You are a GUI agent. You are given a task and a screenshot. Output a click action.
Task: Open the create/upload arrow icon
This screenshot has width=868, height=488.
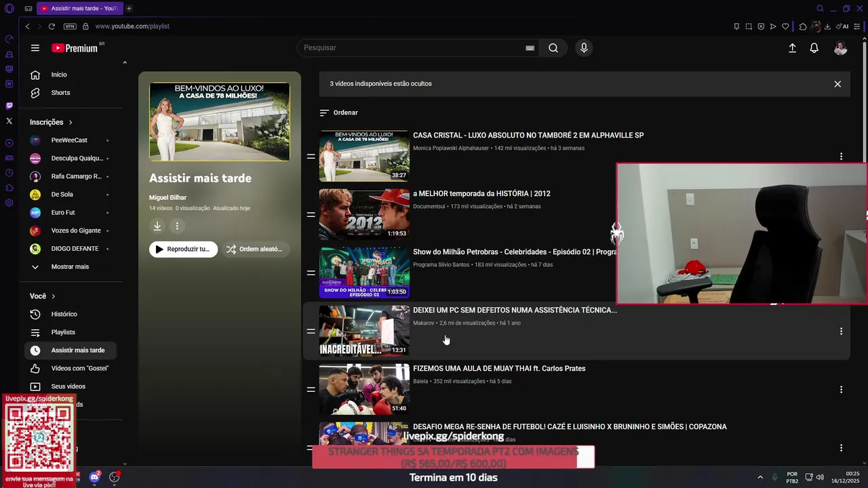792,48
